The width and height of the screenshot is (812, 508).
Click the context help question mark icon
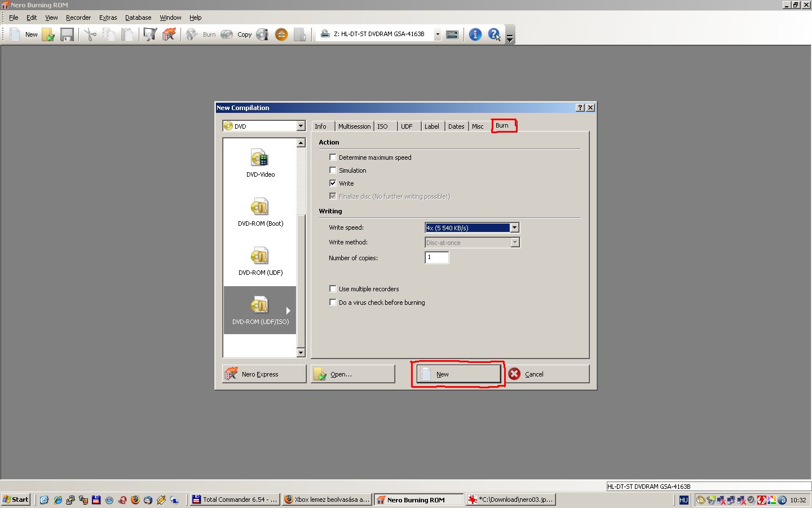point(494,34)
